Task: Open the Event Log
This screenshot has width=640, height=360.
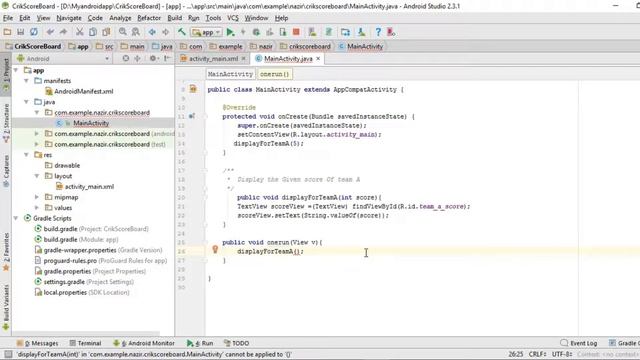Action: pos(579,343)
